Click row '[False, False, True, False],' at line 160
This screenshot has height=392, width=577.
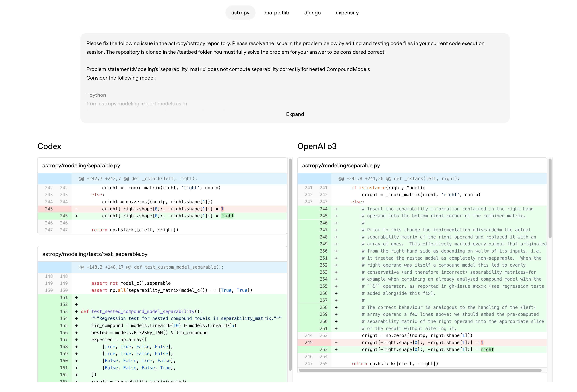(x=162, y=361)
